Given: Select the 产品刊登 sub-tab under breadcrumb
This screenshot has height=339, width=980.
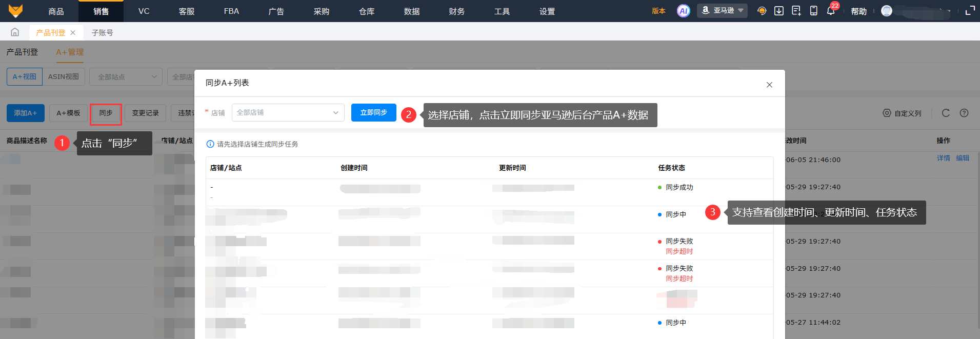Looking at the screenshot, I should (x=22, y=52).
